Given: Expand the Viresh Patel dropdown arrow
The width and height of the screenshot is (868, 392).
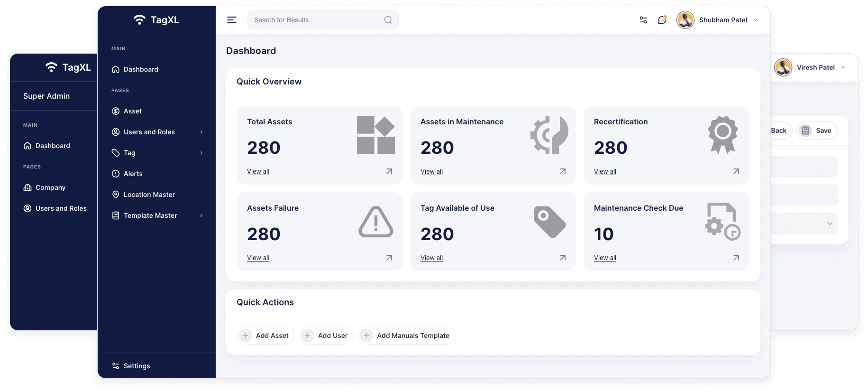Looking at the screenshot, I should pos(843,67).
